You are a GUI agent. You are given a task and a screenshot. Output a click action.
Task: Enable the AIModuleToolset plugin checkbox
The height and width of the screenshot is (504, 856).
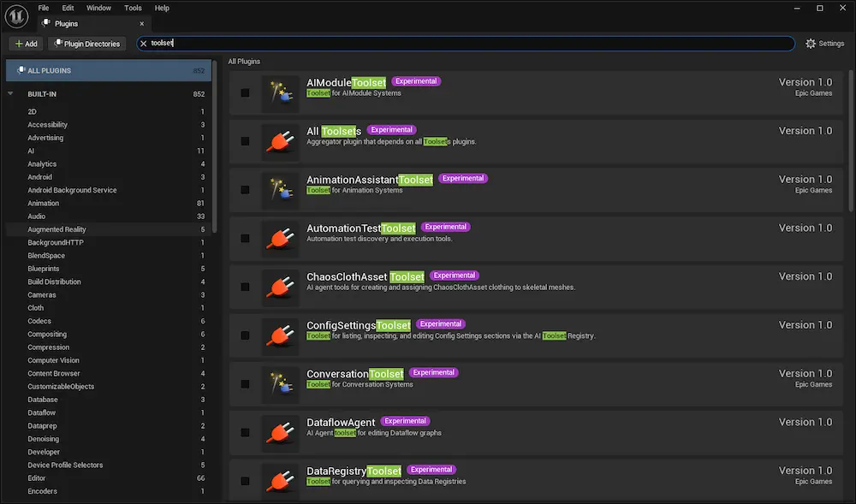pos(245,93)
